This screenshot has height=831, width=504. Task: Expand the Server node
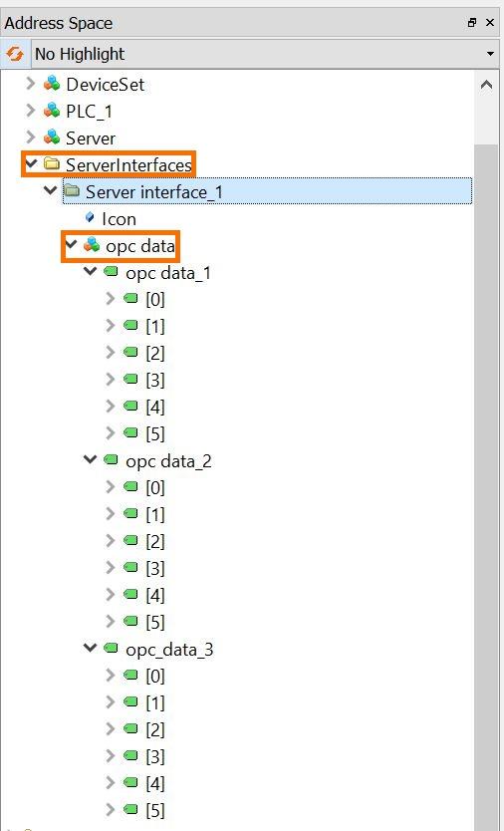[31, 138]
